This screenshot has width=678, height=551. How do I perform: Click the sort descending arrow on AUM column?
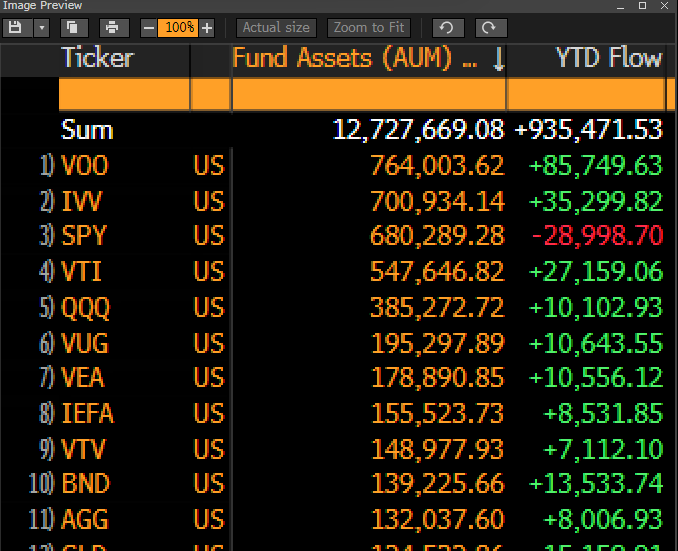click(x=499, y=59)
